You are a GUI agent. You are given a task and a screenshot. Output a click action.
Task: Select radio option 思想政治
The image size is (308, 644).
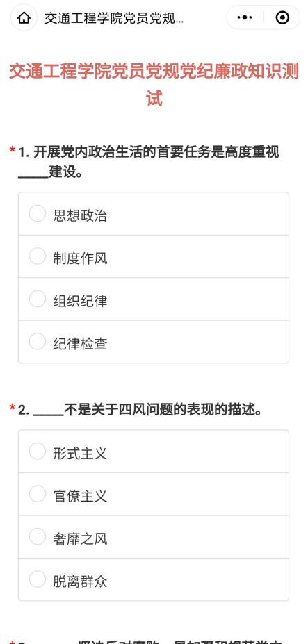pos(38,213)
